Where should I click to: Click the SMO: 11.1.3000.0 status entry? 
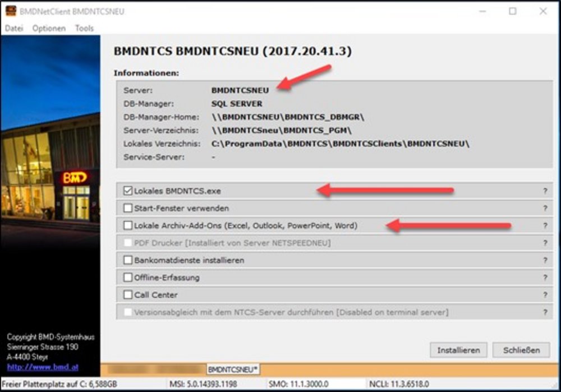298,384
